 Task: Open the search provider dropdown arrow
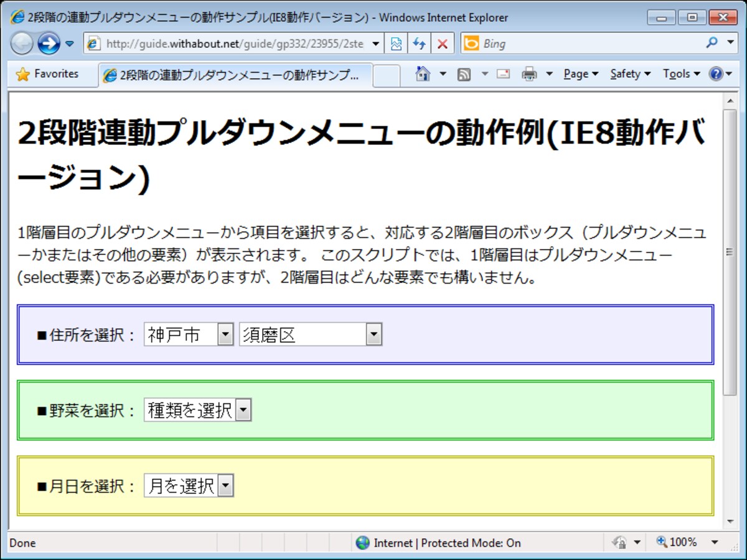[730, 44]
